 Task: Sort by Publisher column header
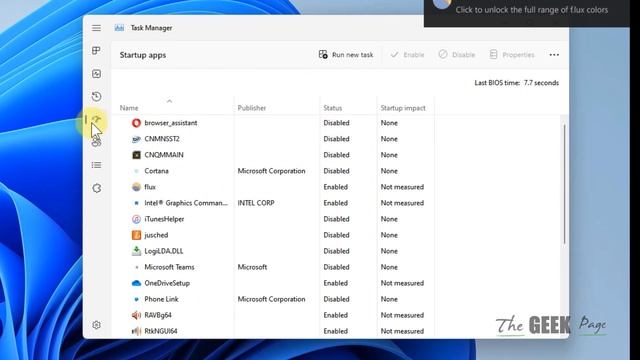coord(252,108)
